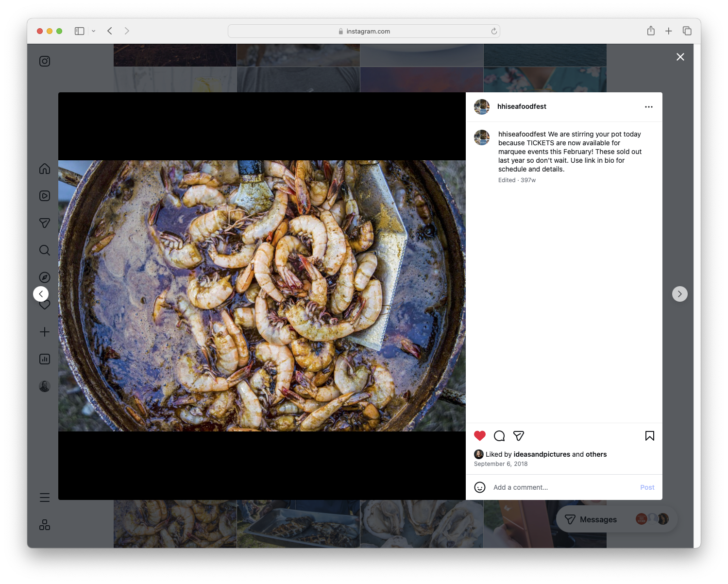Open post options three-dot menu
The height and width of the screenshot is (584, 728).
649,107
